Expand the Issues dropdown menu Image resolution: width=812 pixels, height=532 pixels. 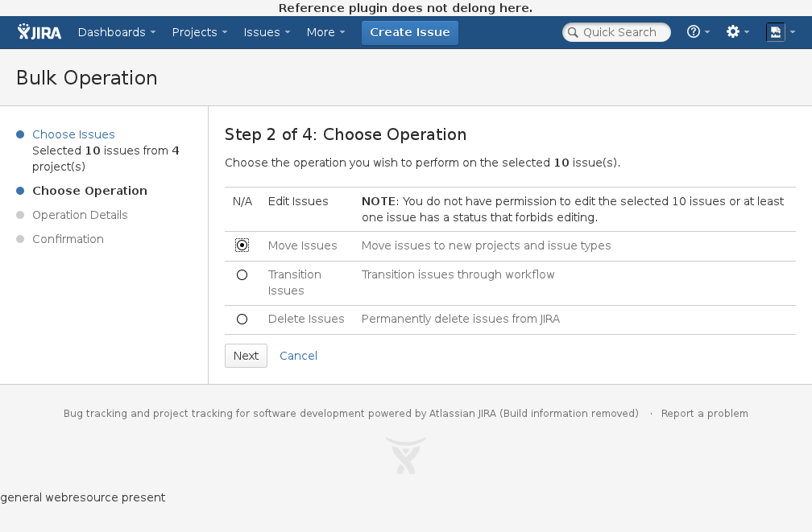pos(267,32)
